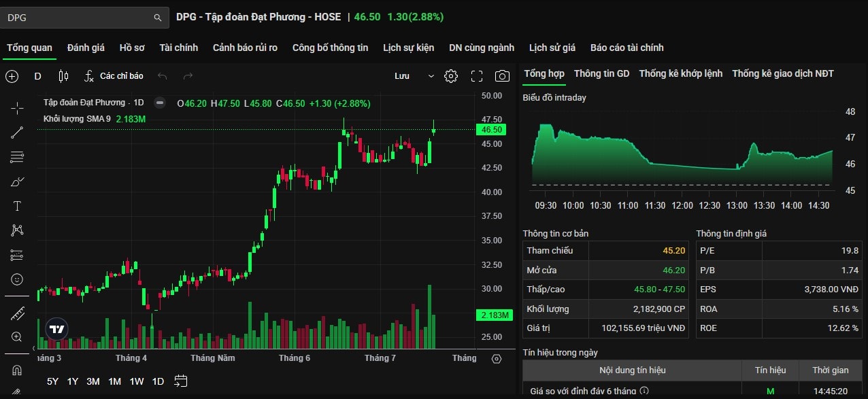Open the 'Các chỉ báo' indicators menu
This screenshot has width=868, height=399.
[x=114, y=76]
